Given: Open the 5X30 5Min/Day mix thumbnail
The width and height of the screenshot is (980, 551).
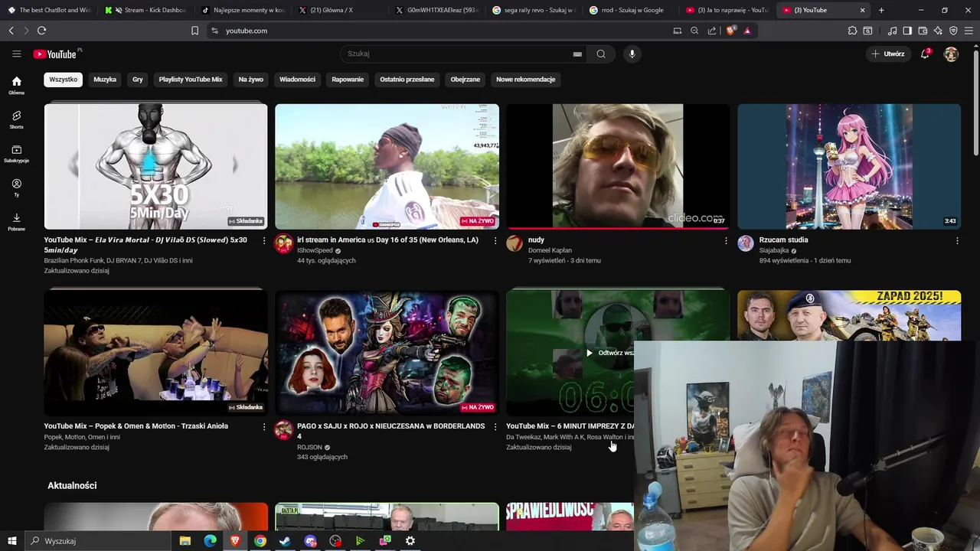Looking at the screenshot, I should pyautogui.click(x=155, y=166).
